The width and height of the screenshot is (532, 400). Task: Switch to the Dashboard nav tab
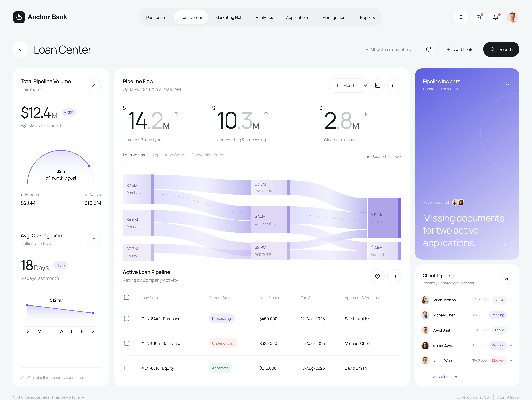(156, 17)
